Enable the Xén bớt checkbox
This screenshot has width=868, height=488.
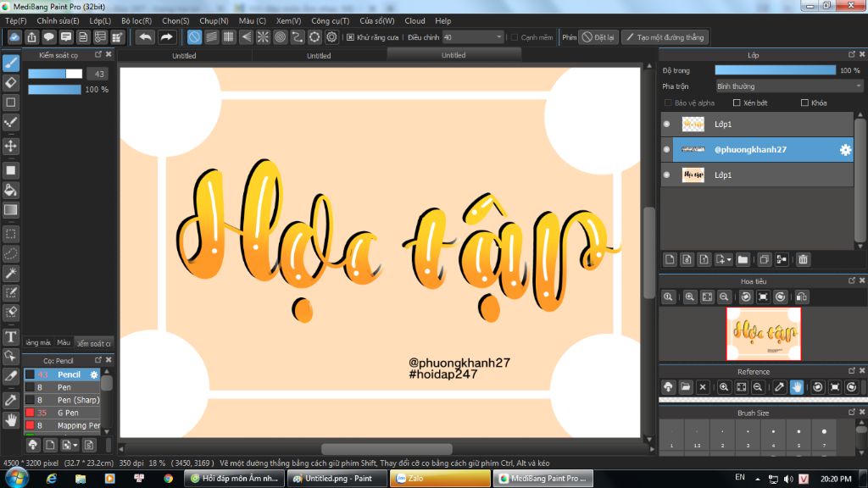pos(737,103)
